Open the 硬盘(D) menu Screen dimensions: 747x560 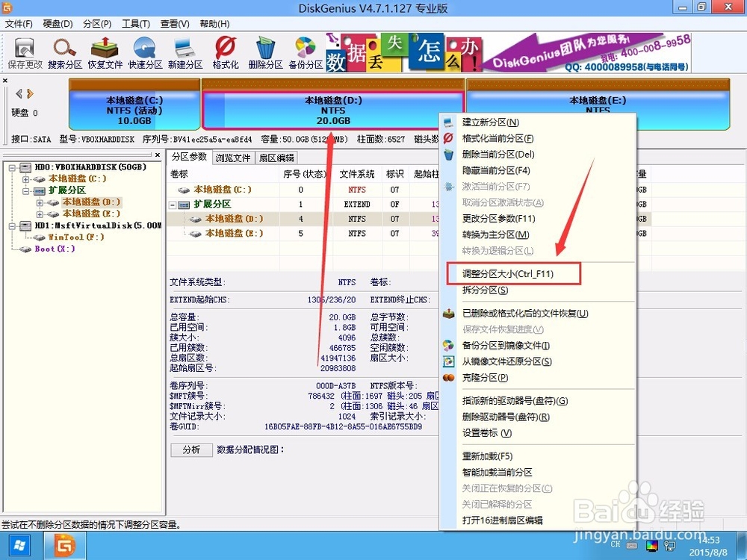(x=58, y=24)
